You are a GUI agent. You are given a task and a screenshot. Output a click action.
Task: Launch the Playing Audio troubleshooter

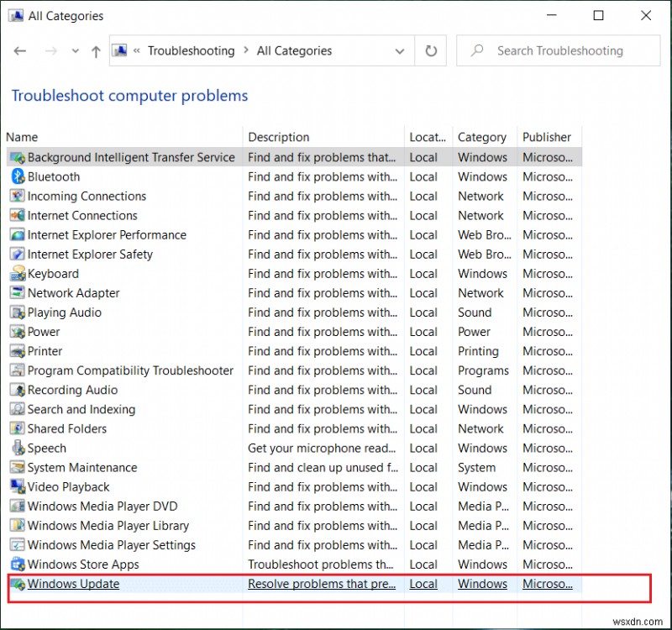pyautogui.click(x=63, y=312)
